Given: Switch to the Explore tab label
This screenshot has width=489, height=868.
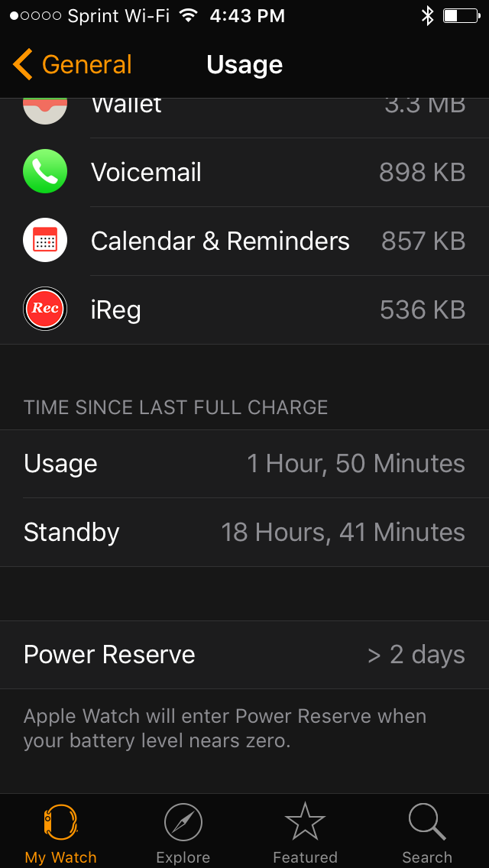Looking at the screenshot, I should click(x=183, y=857).
